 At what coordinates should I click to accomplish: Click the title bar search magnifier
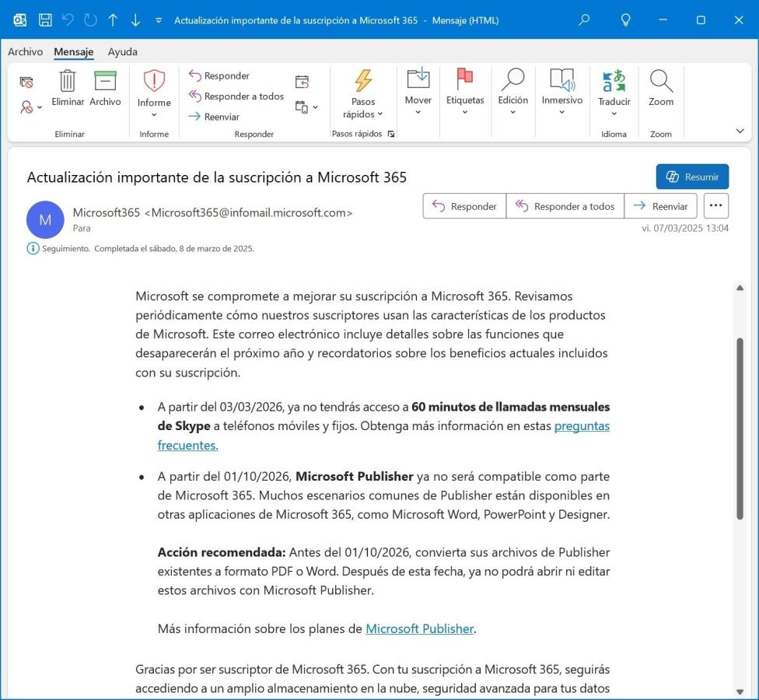click(x=584, y=20)
